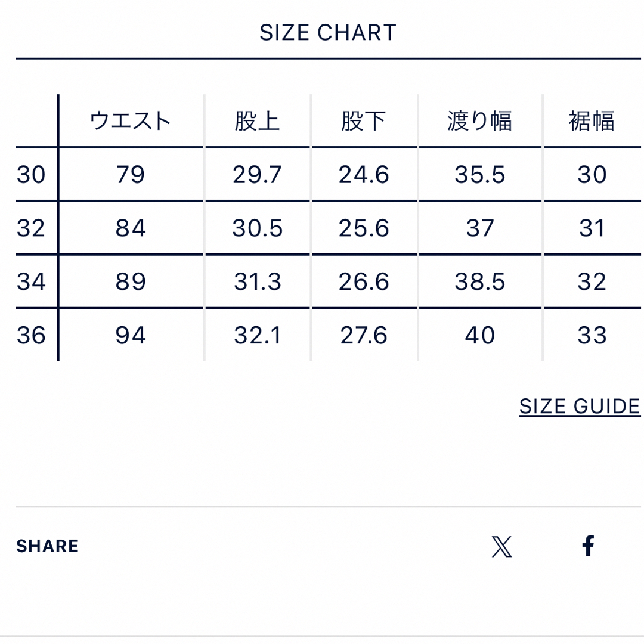Image resolution: width=644 pixels, height=644 pixels.
Task: Click inseam value 26.6 cell
Action: point(364,281)
